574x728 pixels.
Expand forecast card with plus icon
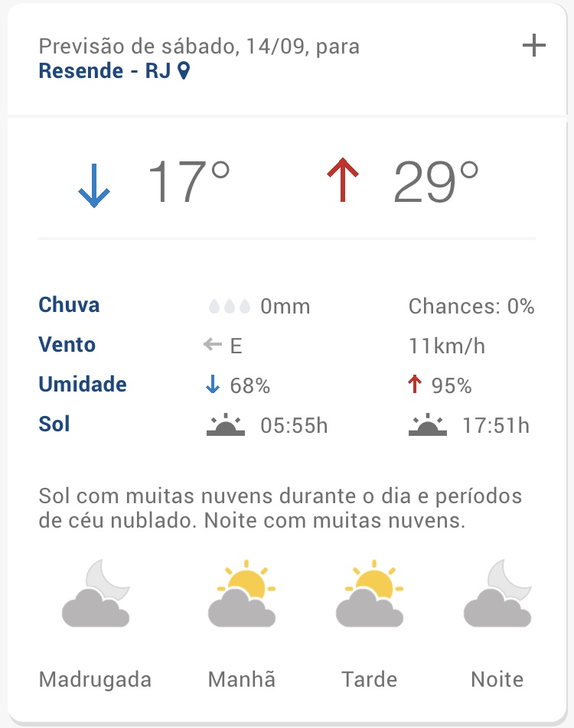point(533,47)
